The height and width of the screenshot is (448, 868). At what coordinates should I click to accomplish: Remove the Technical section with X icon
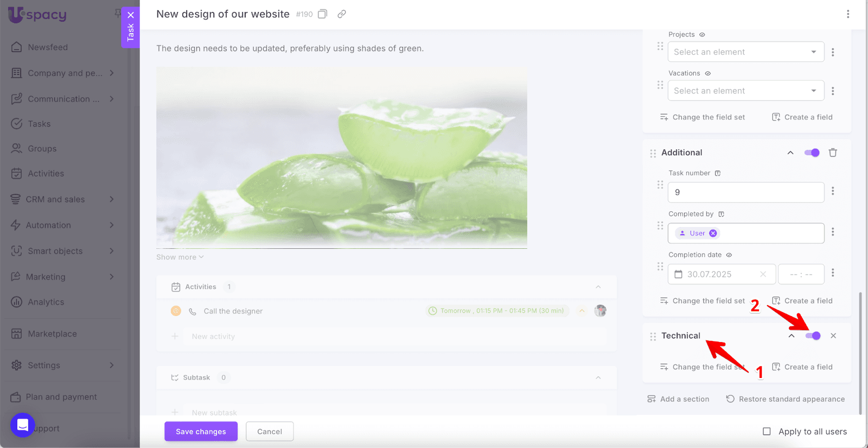pos(833,336)
